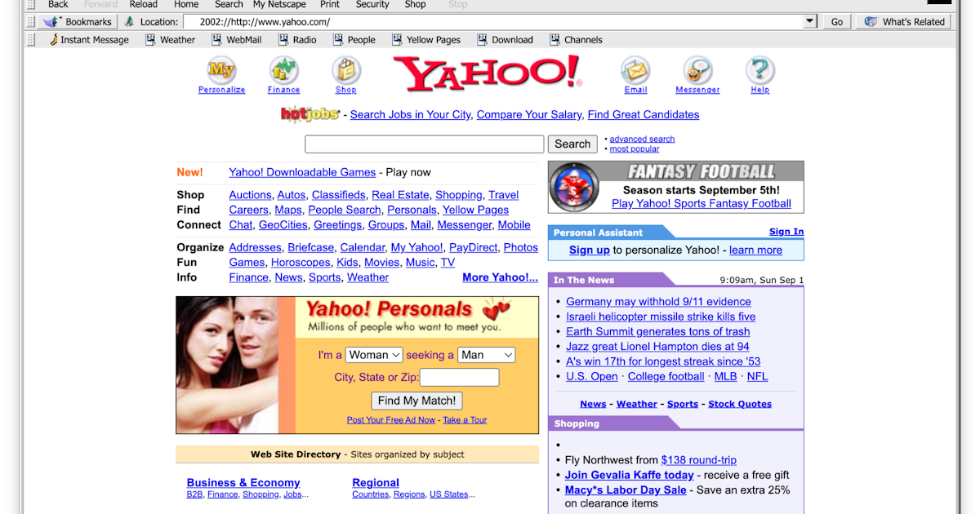Open Play Yahoo! Sports Fantasy Football link
This screenshot has height=514, width=980.
(702, 203)
